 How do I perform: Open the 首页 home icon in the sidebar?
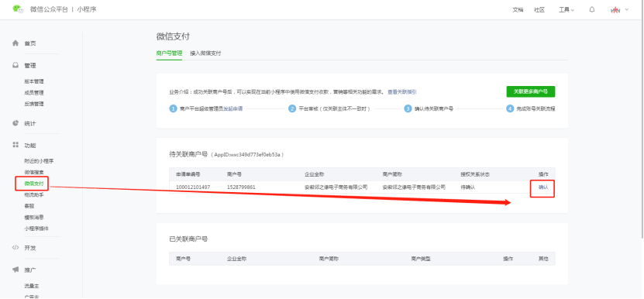[15, 43]
